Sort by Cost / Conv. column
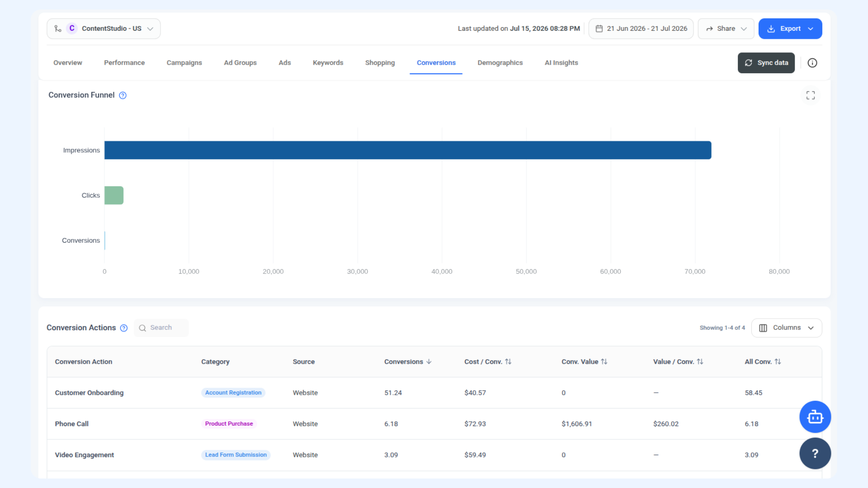Viewport: 868px width, 488px height. coord(488,362)
